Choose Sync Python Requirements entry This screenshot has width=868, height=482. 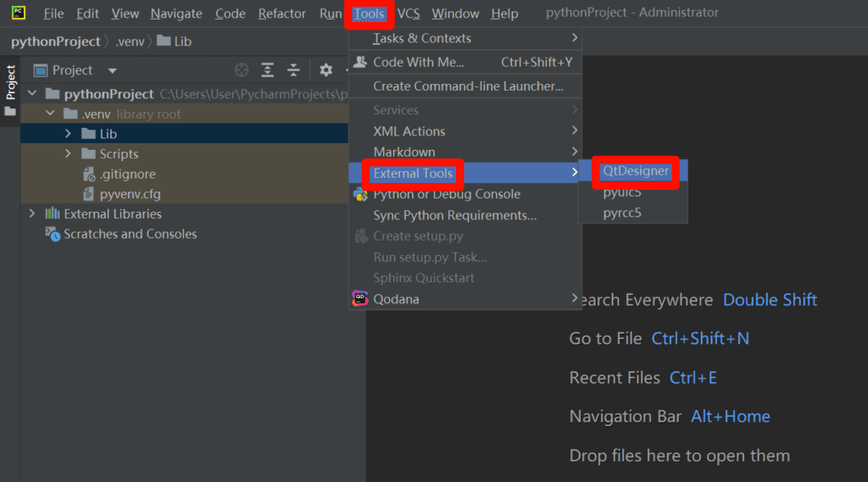point(465,215)
